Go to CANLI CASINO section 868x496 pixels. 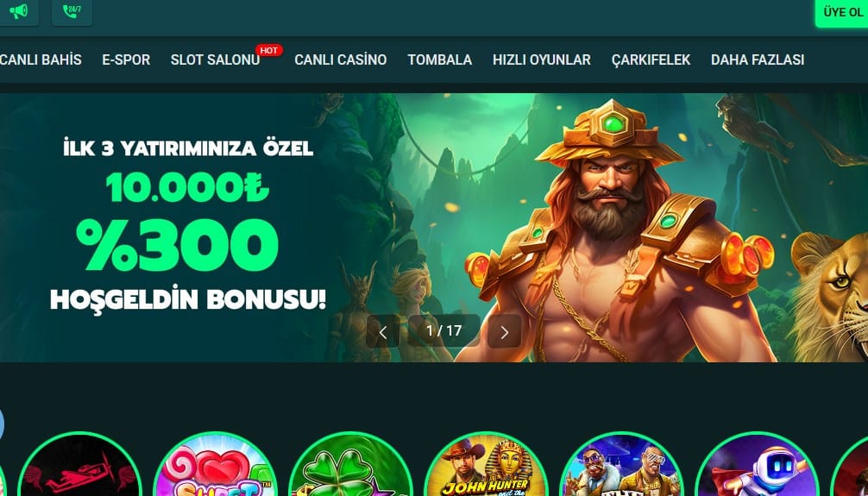pyautogui.click(x=341, y=60)
